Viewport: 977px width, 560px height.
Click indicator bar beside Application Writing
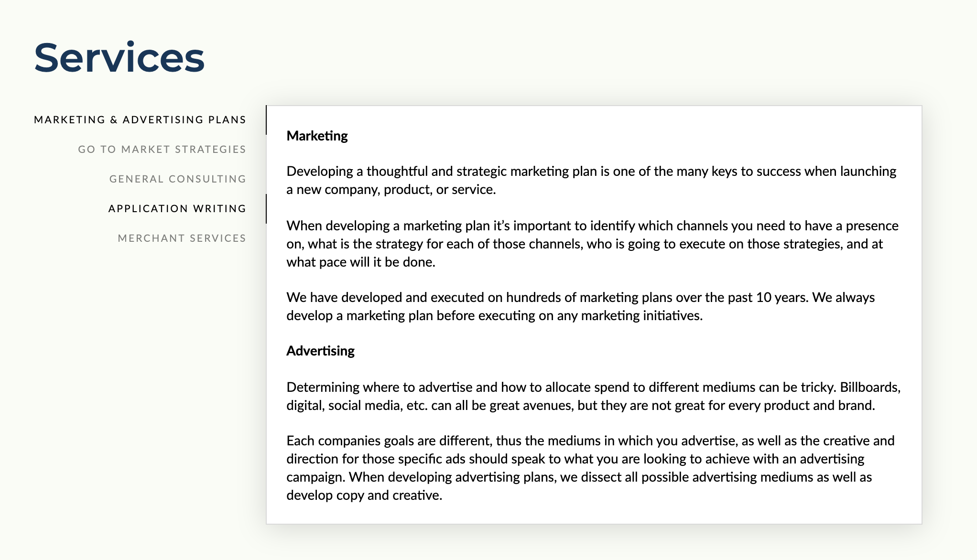266,209
